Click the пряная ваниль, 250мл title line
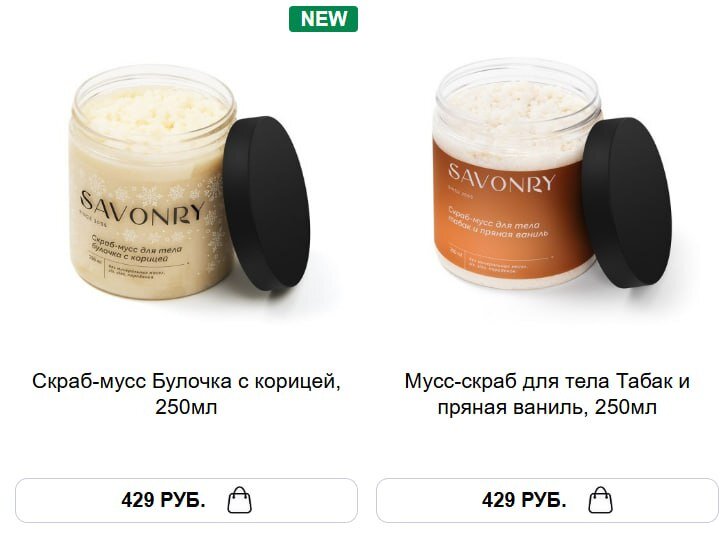The image size is (727, 536). (547, 407)
